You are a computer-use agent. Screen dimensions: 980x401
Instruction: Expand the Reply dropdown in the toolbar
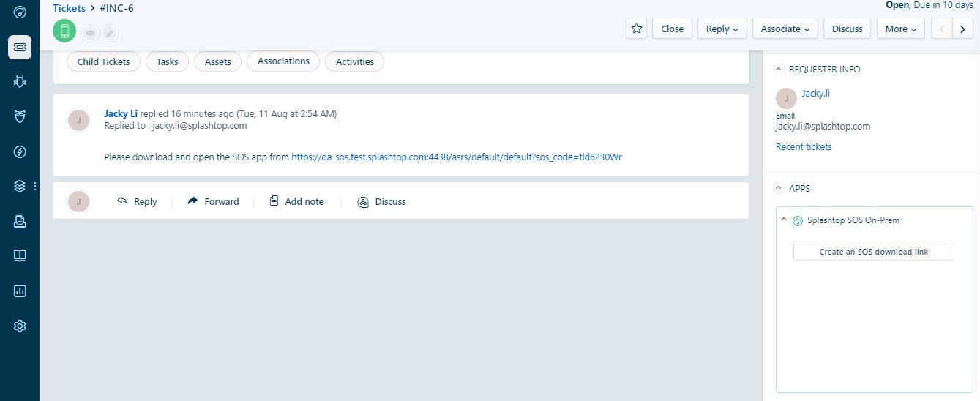click(722, 29)
